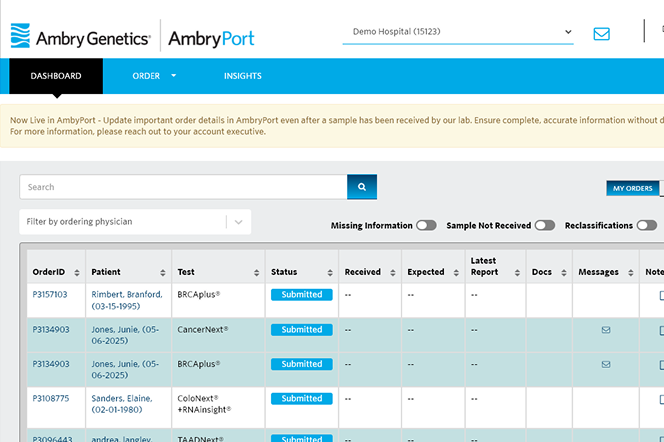
Task: Toggle Reclassifications switch
Action: tap(647, 225)
